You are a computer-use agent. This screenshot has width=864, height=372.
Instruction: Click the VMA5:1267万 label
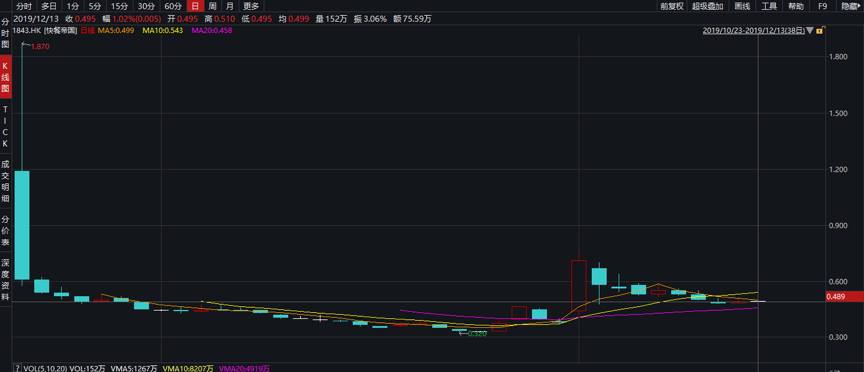click(134, 368)
